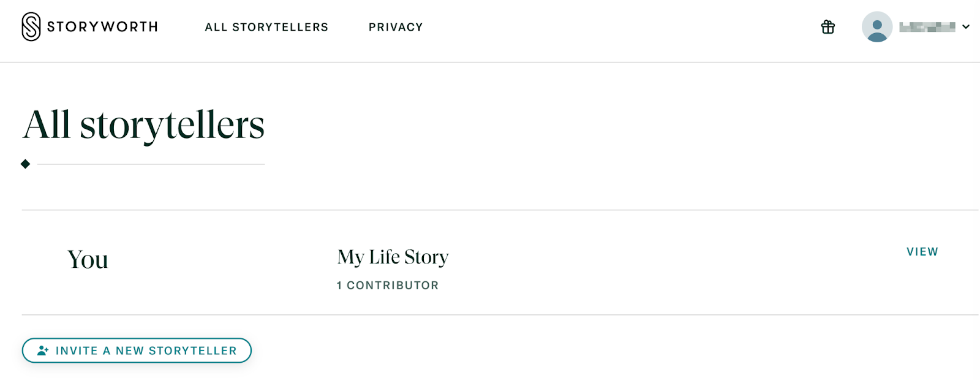This screenshot has height=380, width=980.
Task: Open account dropdown via blurred username
Action: 927,27
